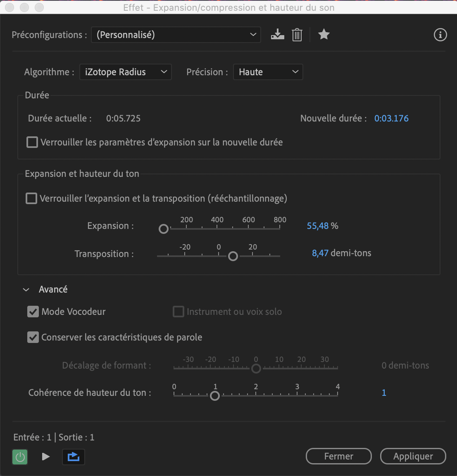The width and height of the screenshot is (457, 476).
Task: Click Appliquer to apply the effect
Action: pyautogui.click(x=413, y=456)
